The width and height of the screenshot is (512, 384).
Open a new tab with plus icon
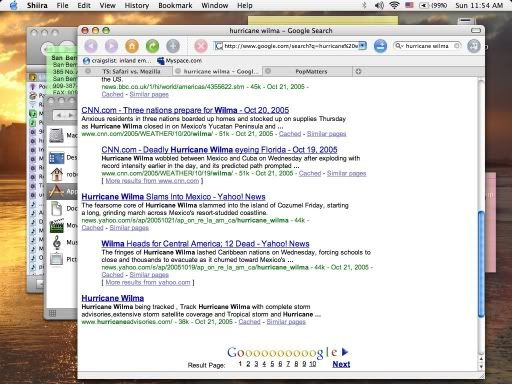(x=358, y=71)
